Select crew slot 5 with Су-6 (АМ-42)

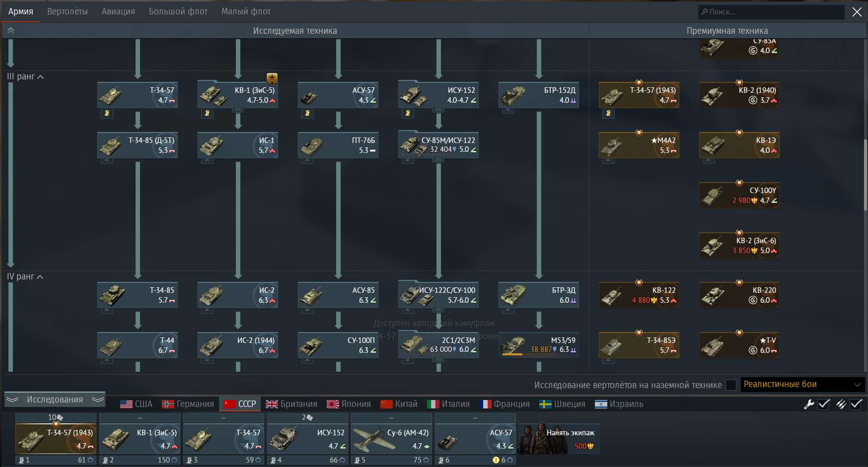(391, 440)
